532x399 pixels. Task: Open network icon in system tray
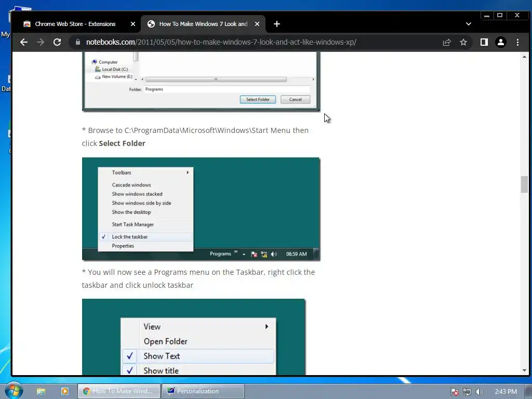tap(467, 392)
